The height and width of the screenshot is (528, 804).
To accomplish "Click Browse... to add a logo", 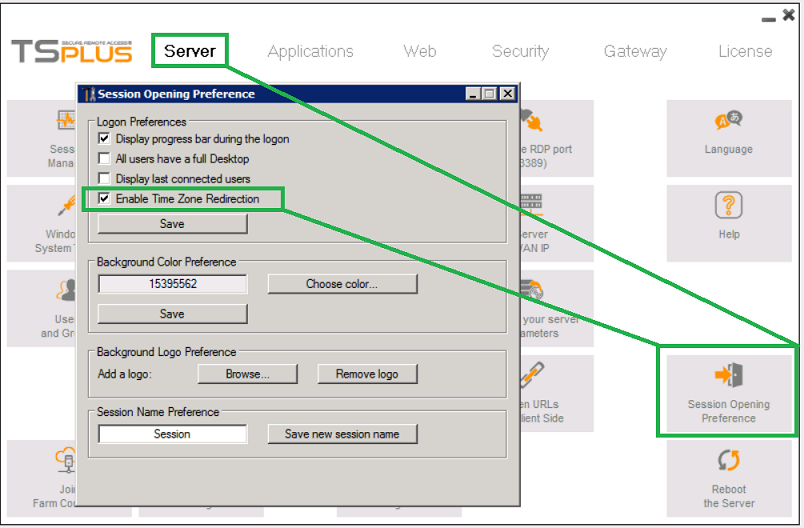I will click(x=247, y=374).
